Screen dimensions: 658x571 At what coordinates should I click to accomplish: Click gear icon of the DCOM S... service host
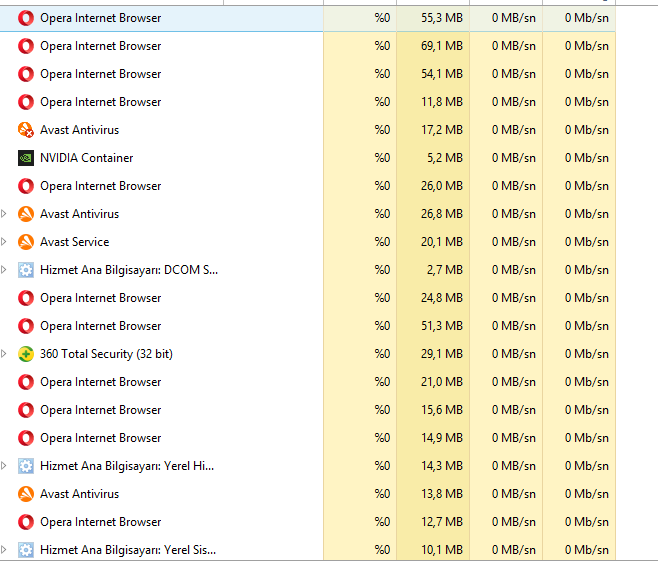[x=26, y=270]
